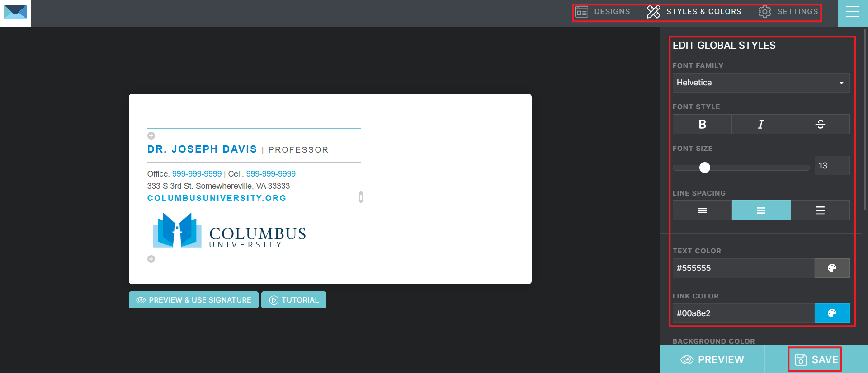
Task: Click the Office phone number link
Action: tap(197, 174)
